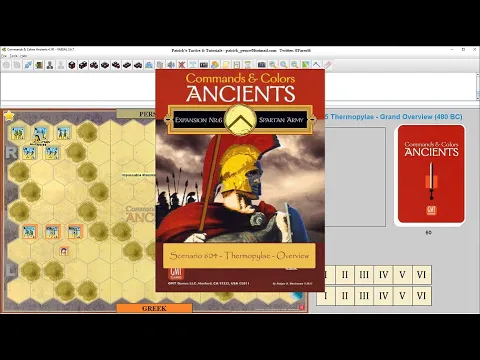Click the third magnifier zoom icon

294,65
